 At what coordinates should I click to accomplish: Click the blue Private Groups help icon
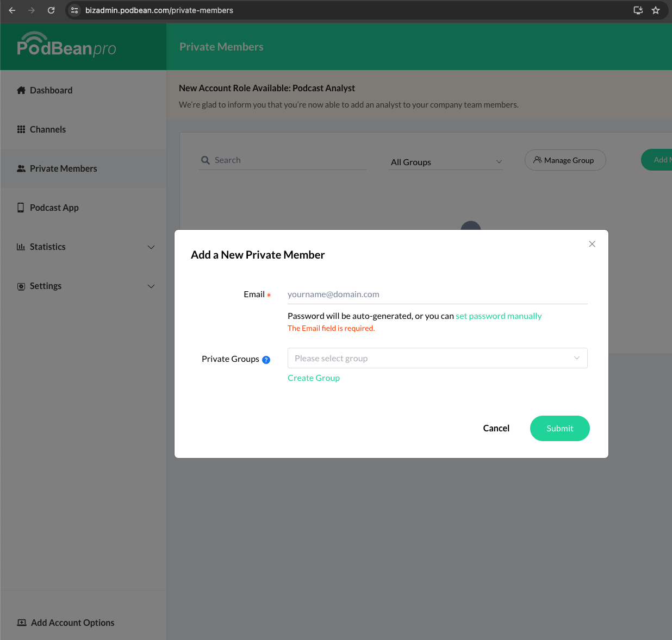pyautogui.click(x=266, y=360)
